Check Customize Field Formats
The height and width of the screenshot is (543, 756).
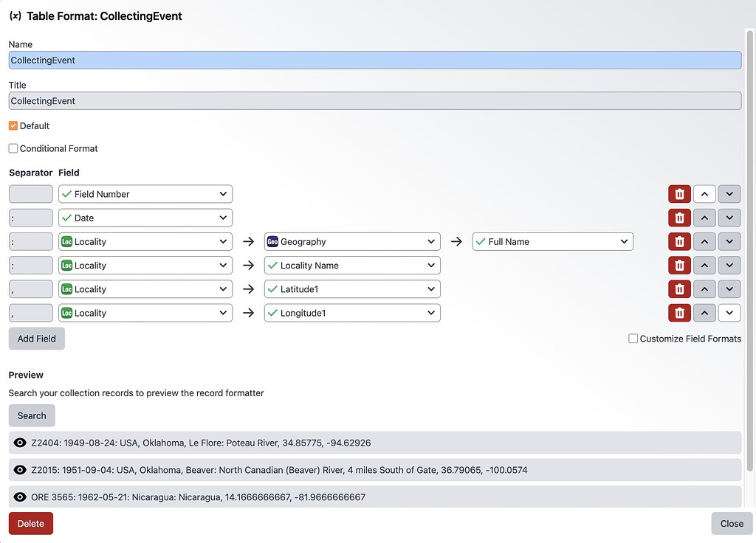[x=633, y=339]
